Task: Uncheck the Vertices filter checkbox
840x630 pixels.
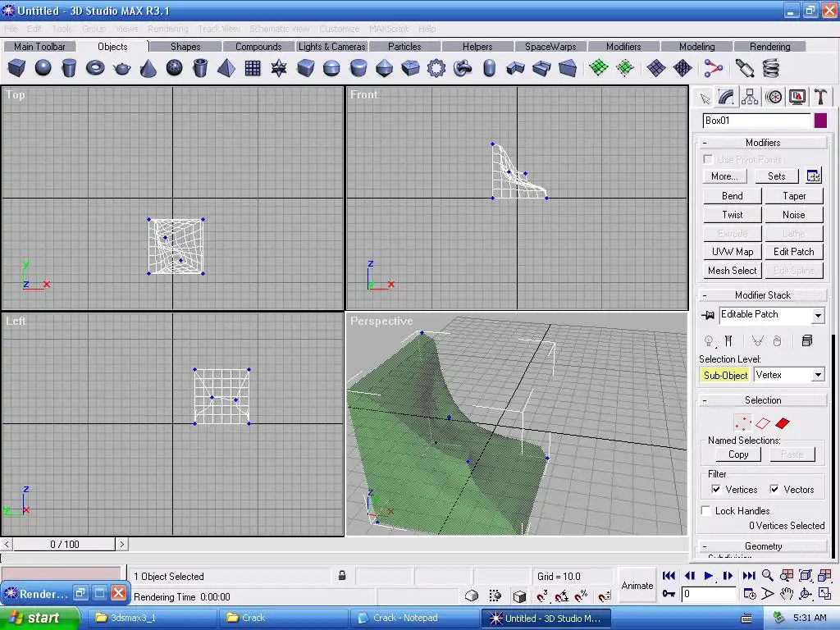Action: click(x=716, y=489)
